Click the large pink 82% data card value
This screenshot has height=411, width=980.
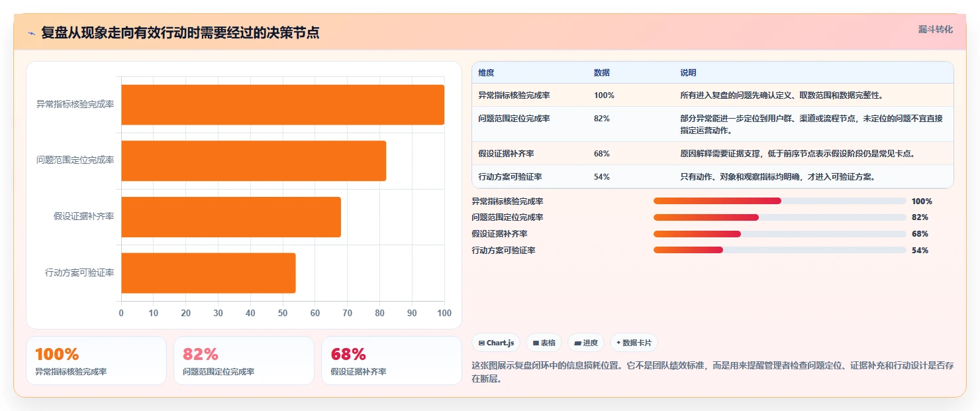pyautogui.click(x=201, y=354)
